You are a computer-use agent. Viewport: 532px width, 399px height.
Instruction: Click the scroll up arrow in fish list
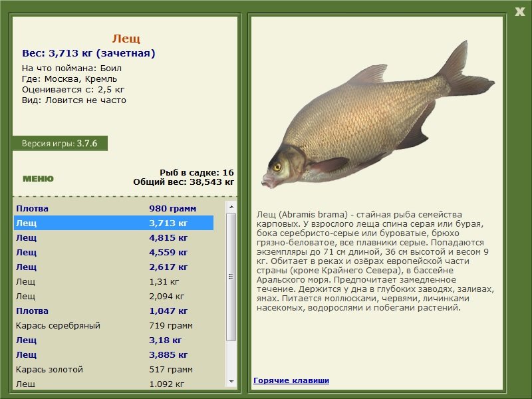coord(231,207)
